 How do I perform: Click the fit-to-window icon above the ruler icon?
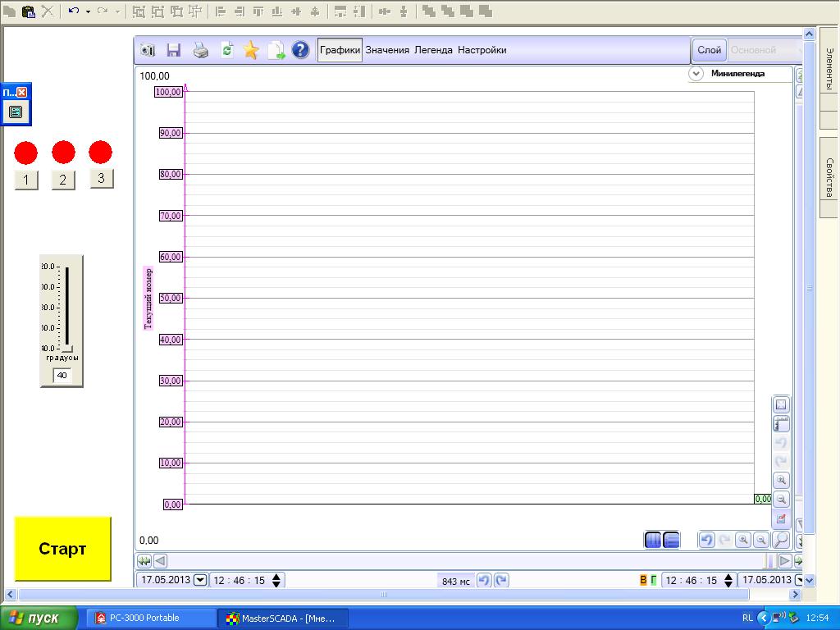(x=781, y=404)
